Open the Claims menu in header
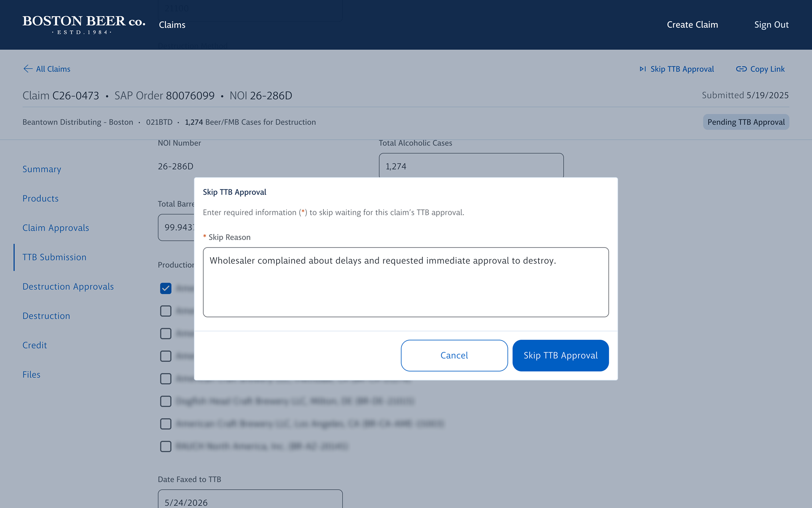 pyautogui.click(x=172, y=25)
